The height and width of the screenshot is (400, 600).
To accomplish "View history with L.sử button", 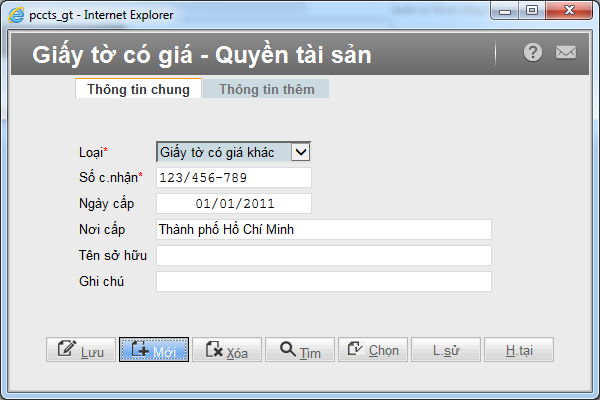I will click(446, 349).
